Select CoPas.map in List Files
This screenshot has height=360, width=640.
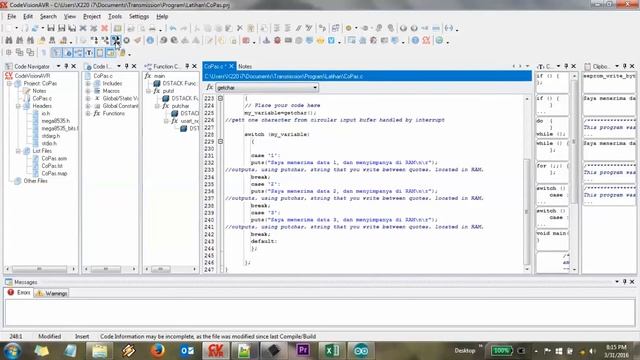(54, 173)
